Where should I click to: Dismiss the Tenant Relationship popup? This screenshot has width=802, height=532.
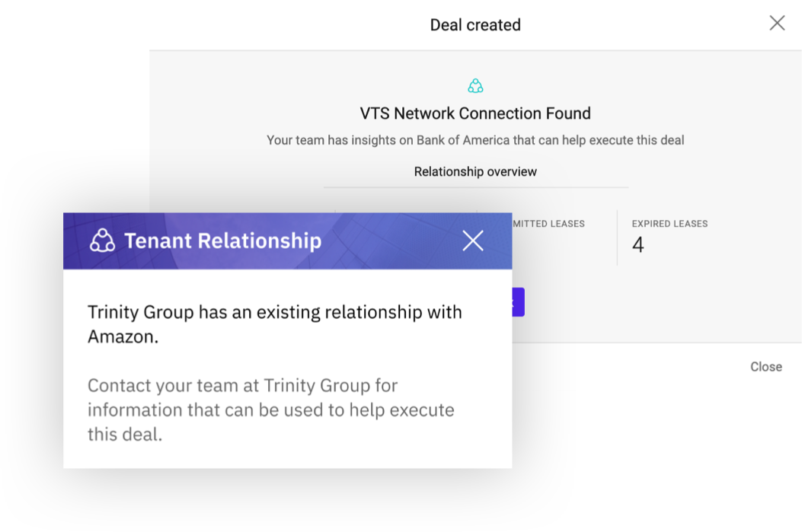point(473,241)
